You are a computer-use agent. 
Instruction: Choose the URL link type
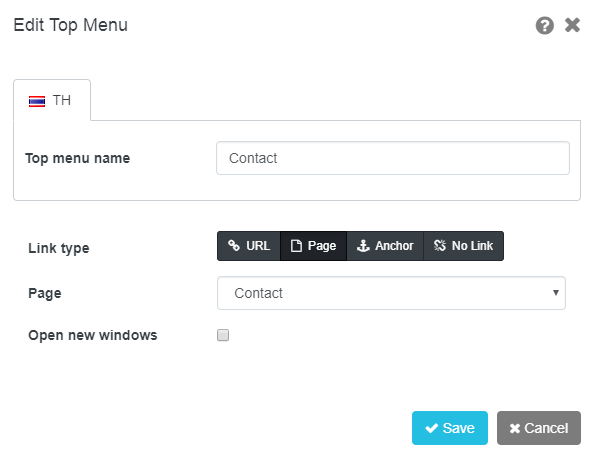249,246
